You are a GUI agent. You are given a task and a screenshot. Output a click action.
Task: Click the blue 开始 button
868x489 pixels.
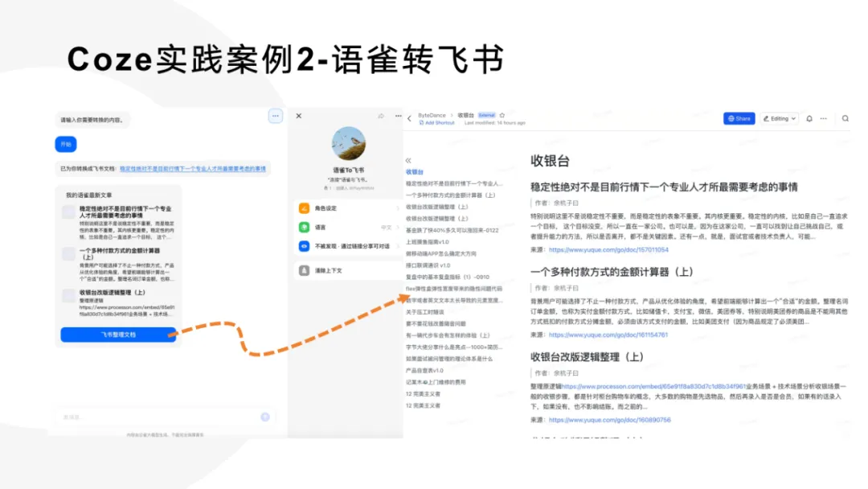pyautogui.click(x=66, y=144)
